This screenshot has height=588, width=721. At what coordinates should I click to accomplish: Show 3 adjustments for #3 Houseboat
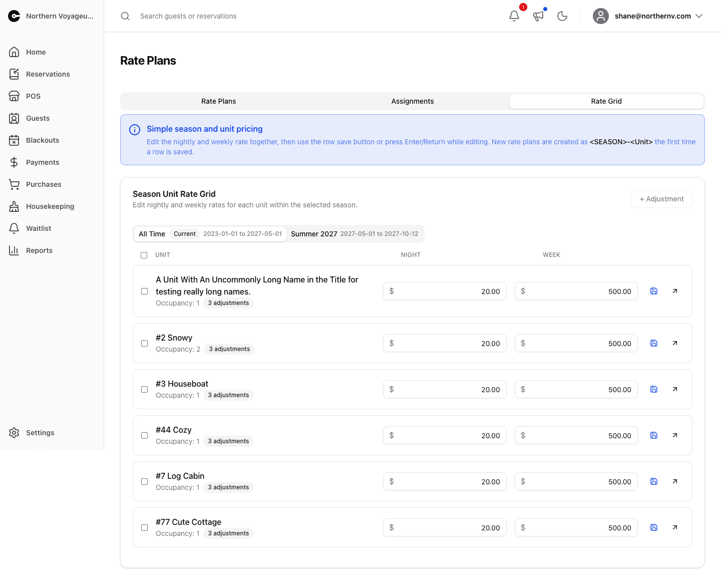point(228,395)
